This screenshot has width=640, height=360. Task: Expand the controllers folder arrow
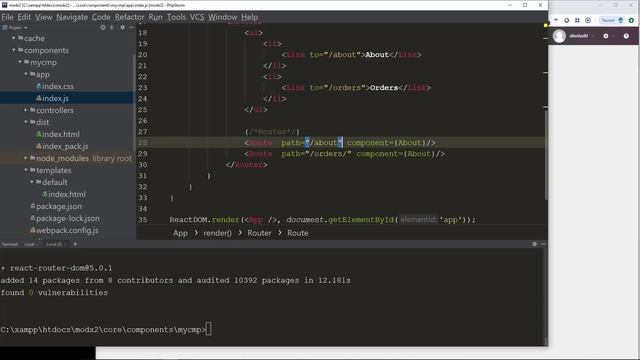pyautogui.click(x=26, y=110)
